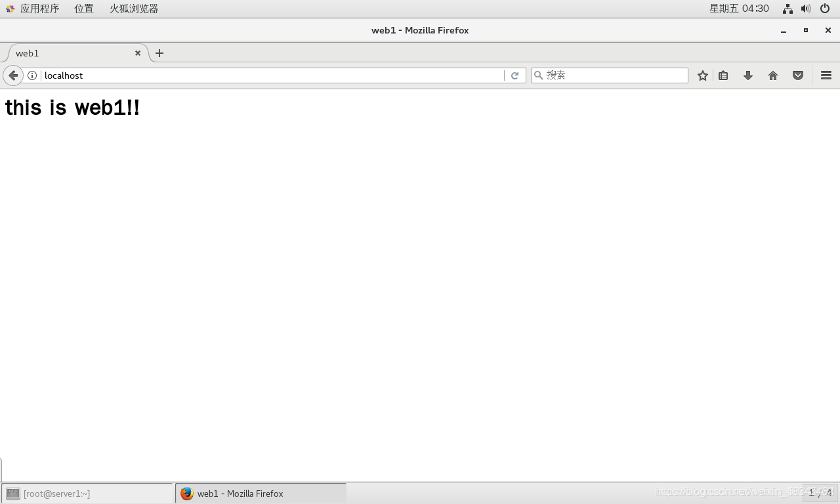840x504 pixels.
Task: Show your bookmarks list
Action: coord(723,75)
